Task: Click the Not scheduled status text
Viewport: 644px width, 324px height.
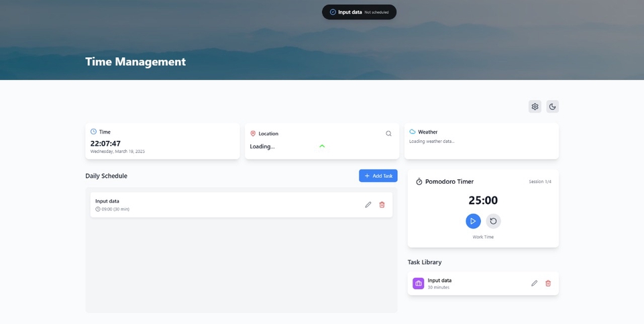Action: (x=376, y=12)
